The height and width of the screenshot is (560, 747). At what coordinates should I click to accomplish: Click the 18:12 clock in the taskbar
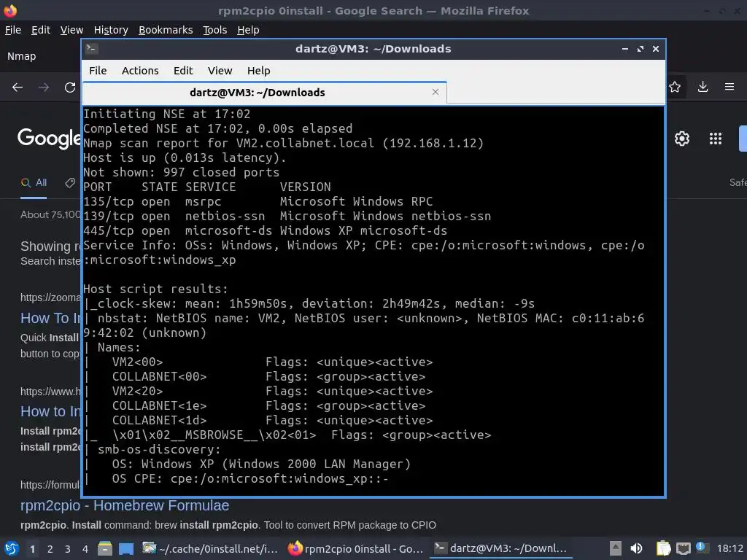[x=729, y=548]
